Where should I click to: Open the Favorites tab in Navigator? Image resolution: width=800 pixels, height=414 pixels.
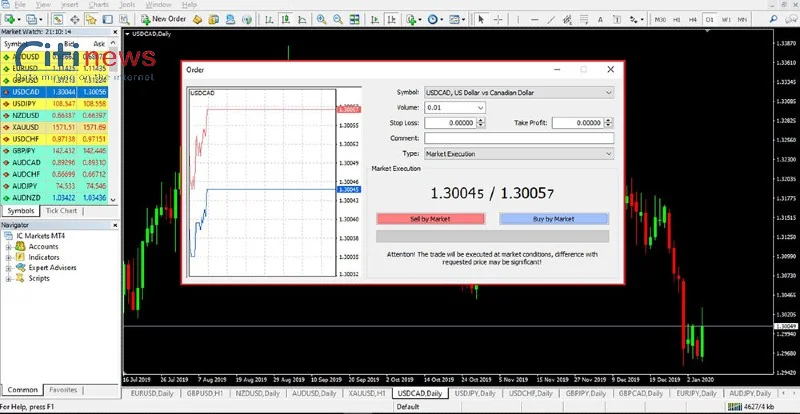(63, 390)
